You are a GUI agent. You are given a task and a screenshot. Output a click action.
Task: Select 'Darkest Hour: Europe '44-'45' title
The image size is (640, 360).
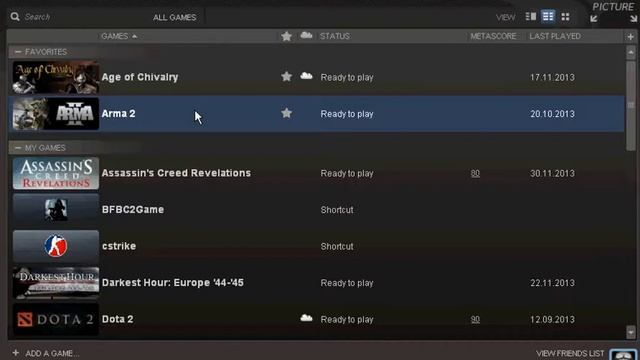[173, 282]
